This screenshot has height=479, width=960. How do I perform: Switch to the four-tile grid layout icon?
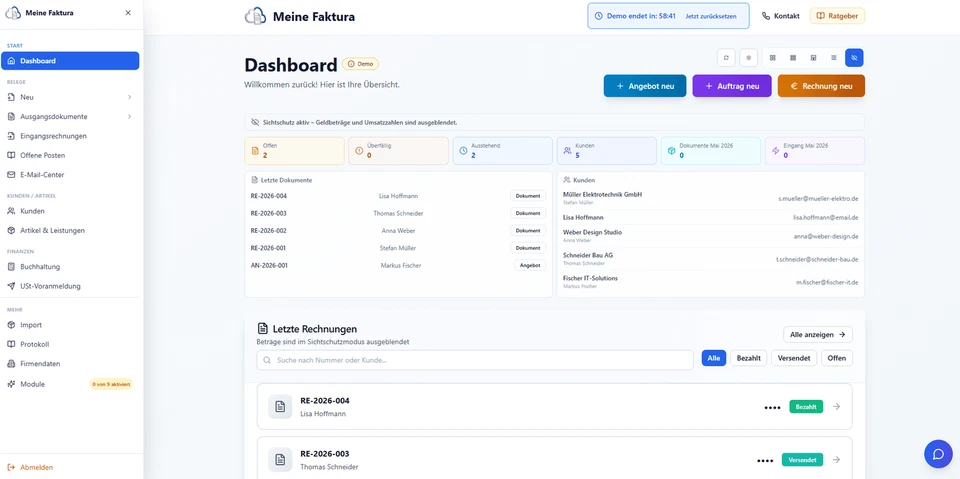773,58
